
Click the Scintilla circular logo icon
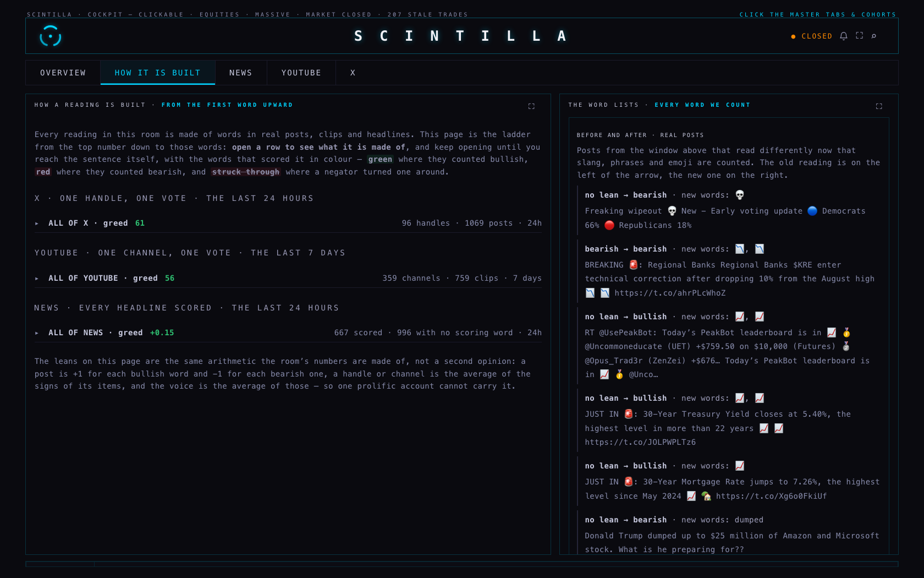(51, 36)
